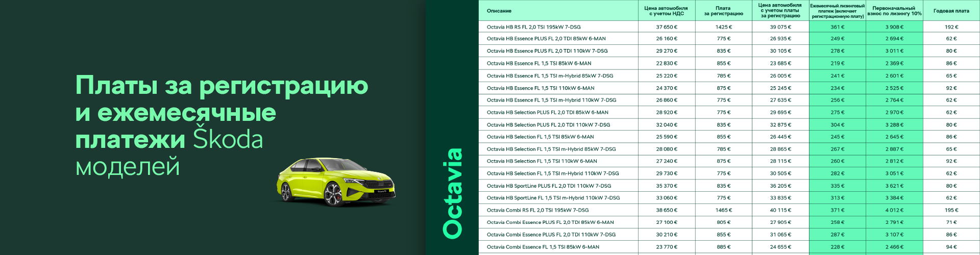Select row 'Octavia Combi Essence FL 1,5 TSI 85kW 6-MAN'
The width and height of the screenshot is (980, 255).
click(x=729, y=247)
